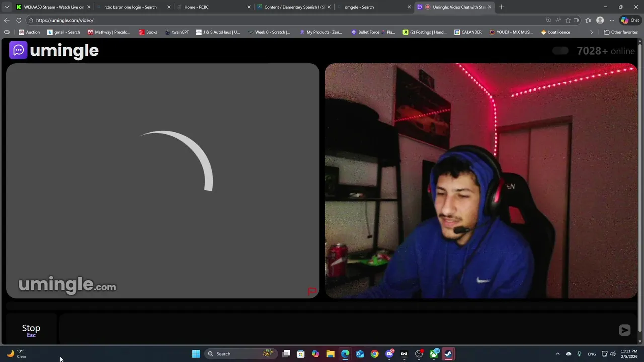Open the zoom magnifier icon in address bar
Viewport: 644px width, 362px height.
coord(549,20)
